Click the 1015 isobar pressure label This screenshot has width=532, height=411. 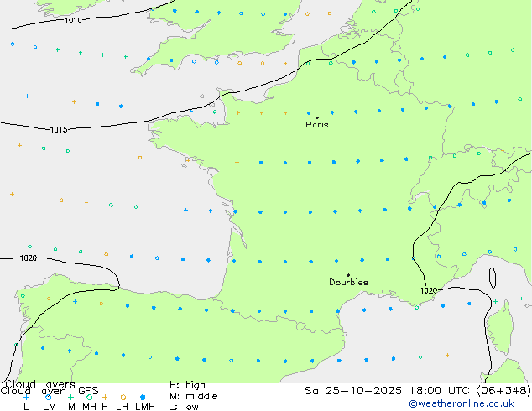tap(59, 129)
